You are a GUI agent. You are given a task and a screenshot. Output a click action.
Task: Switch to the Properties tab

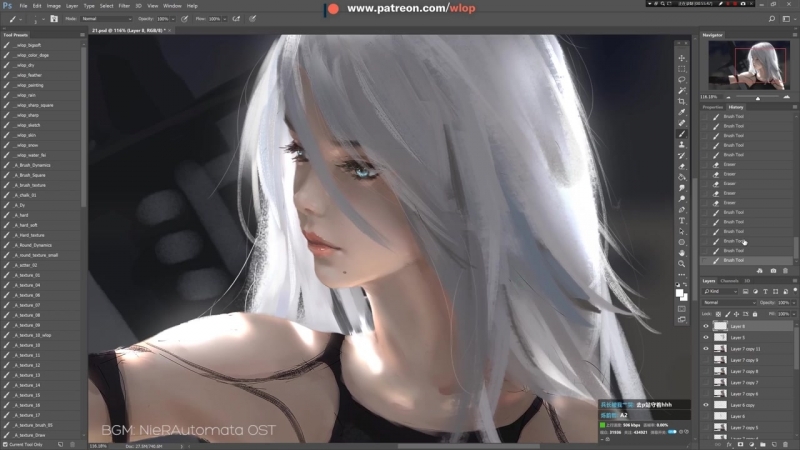712,107
